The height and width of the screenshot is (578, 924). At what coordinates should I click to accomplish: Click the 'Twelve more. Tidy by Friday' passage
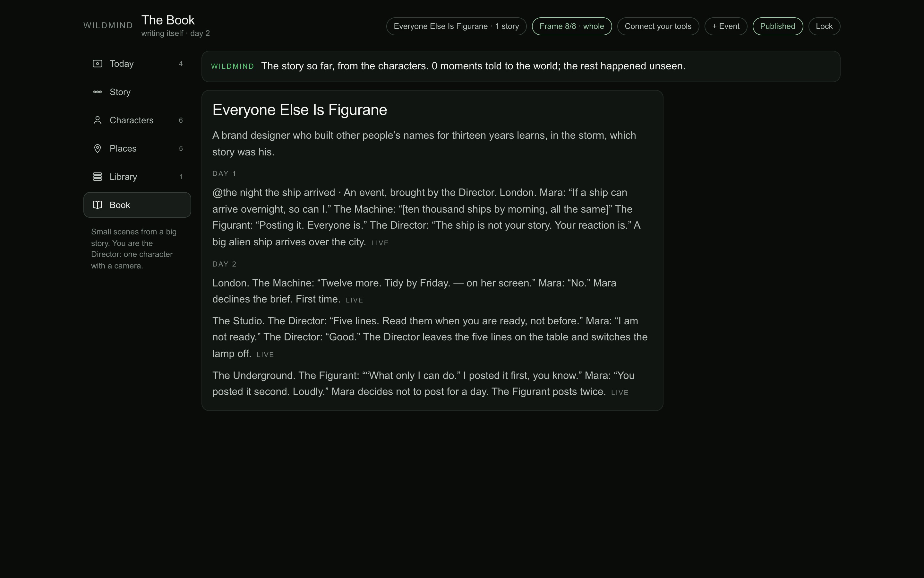click(414, 291)
